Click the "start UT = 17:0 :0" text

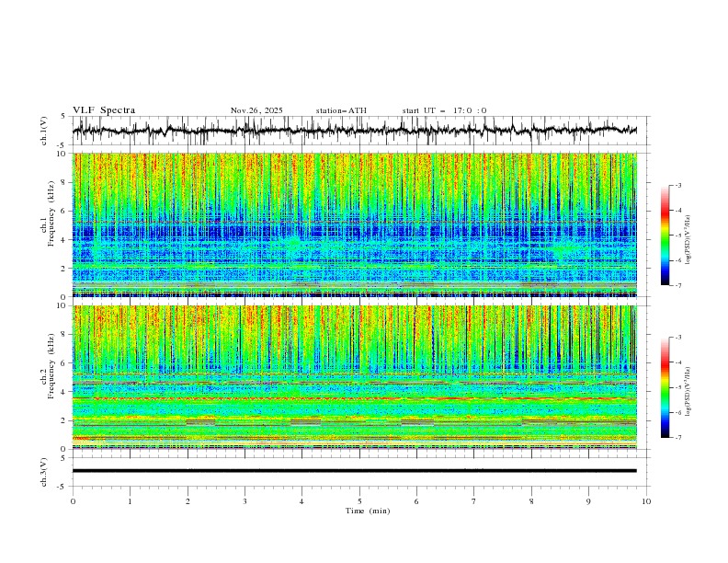tap(444, 110)
